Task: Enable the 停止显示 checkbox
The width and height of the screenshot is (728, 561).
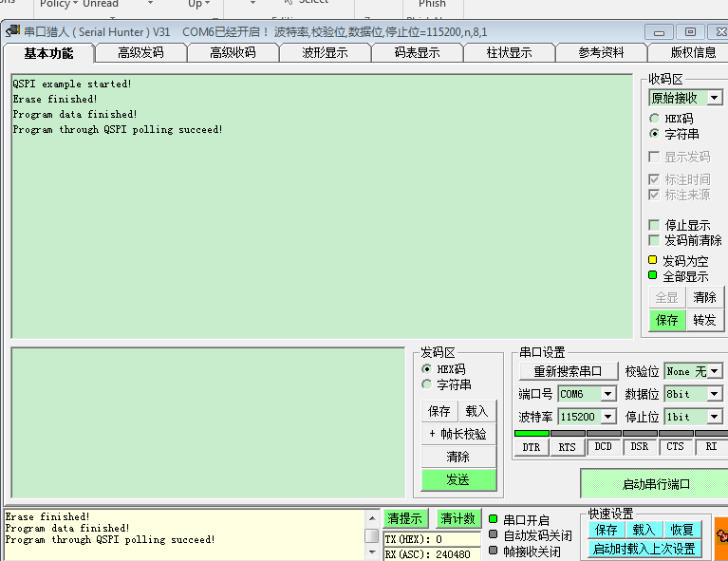Action: point(654,225)
